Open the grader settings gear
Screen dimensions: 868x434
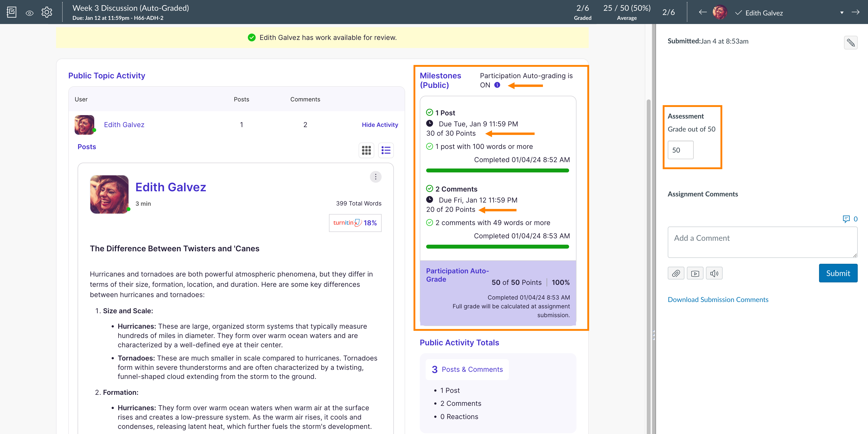(47, 12)
